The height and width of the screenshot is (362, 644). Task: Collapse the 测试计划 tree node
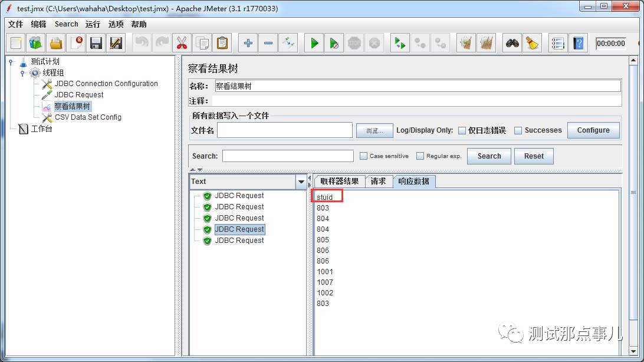point(12,61)
